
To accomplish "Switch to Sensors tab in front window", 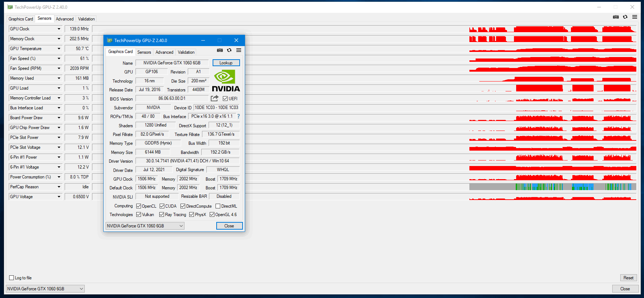I will pos(144,52).
